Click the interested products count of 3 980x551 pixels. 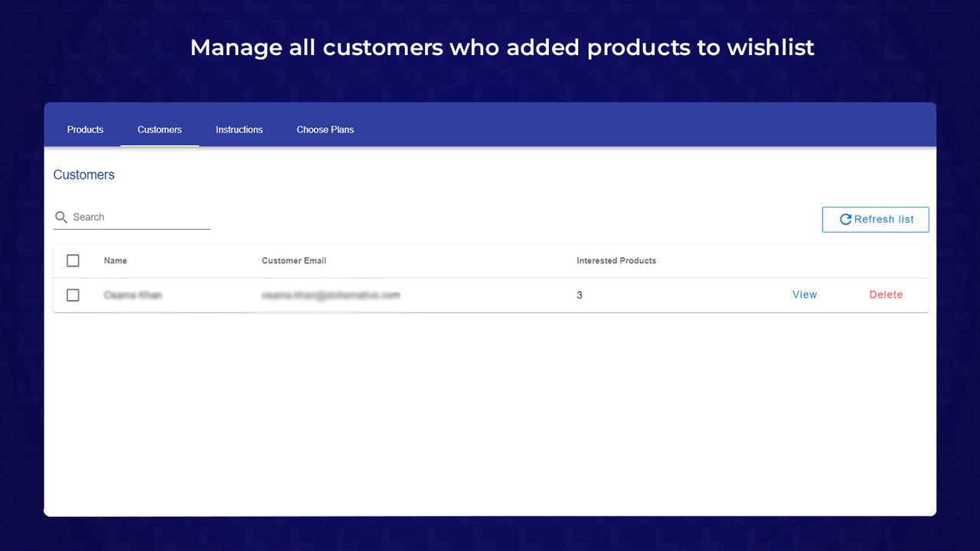[x=580, y=295]
